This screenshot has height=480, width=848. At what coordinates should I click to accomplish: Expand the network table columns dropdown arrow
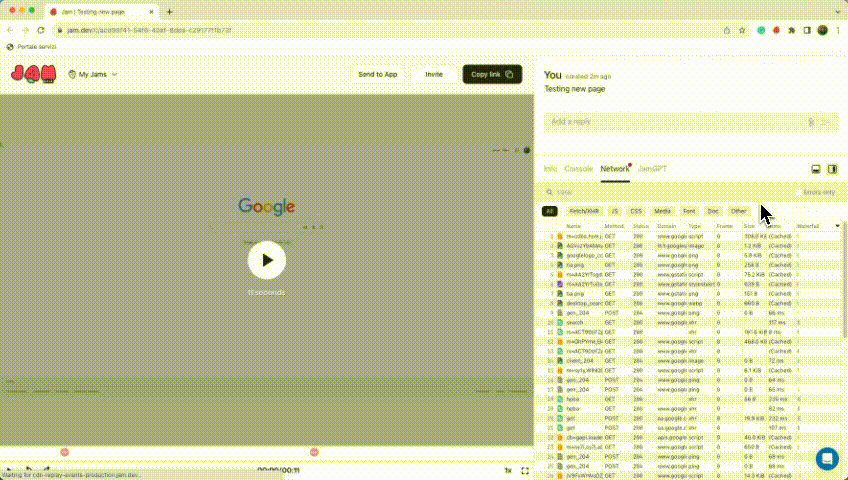click(837, 226)
